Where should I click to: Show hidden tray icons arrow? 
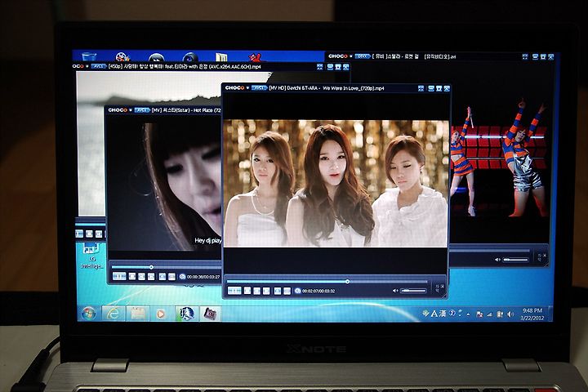469,314
